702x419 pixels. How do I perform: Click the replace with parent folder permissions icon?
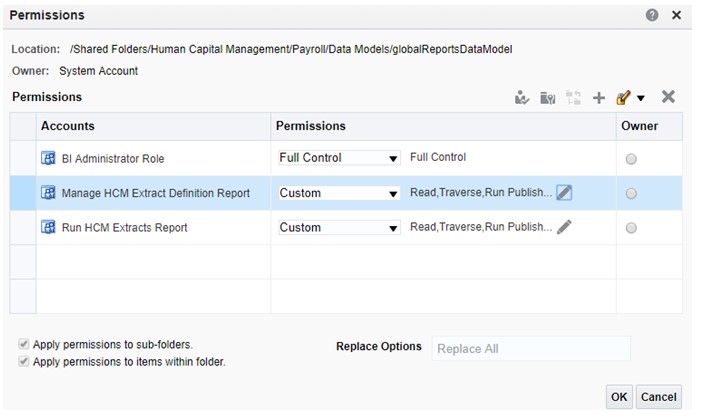point(547,97)
